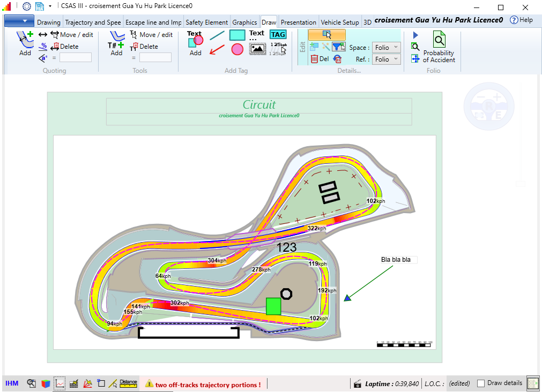Click the T# Add tools icon
542x392 pixels.
pyautogui.click(x=116, y=43)
